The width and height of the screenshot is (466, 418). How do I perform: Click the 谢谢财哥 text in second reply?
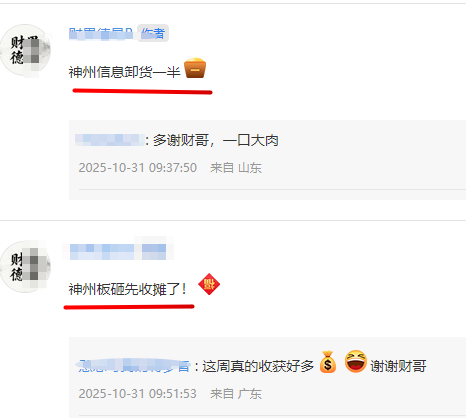point(398,366)
